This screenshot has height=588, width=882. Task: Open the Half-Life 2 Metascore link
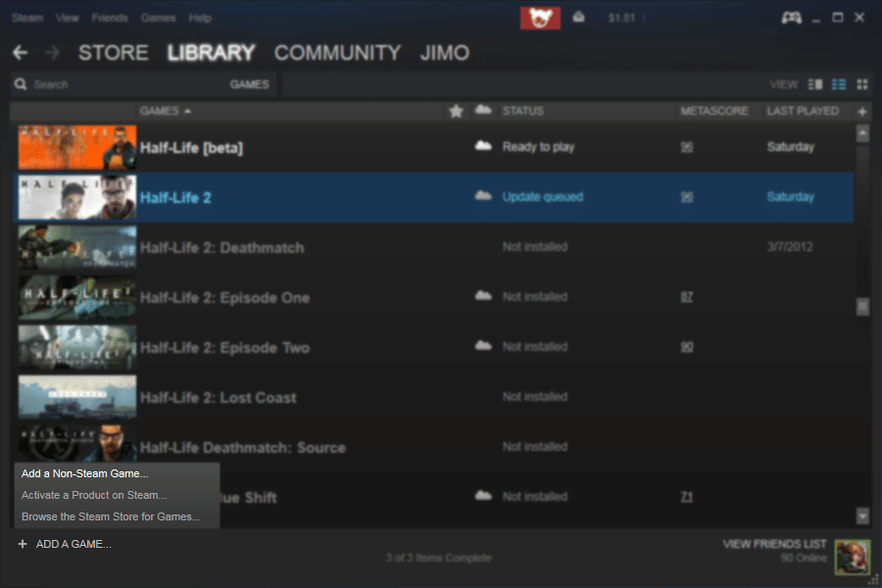(687, 196)
